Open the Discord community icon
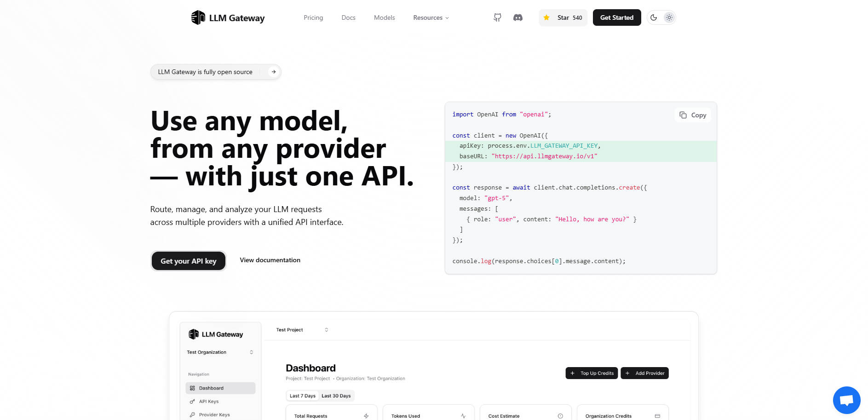The width and height of the screenshot is (868, 420). 518,17
